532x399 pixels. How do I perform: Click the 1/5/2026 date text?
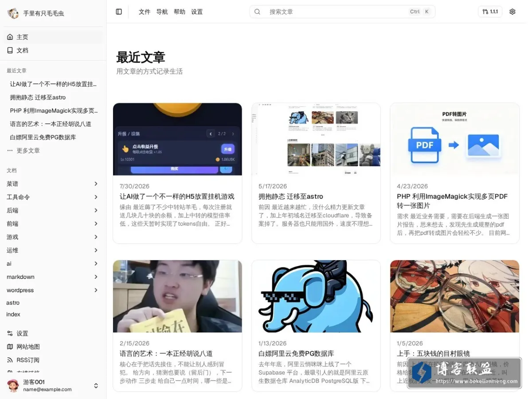409,344
